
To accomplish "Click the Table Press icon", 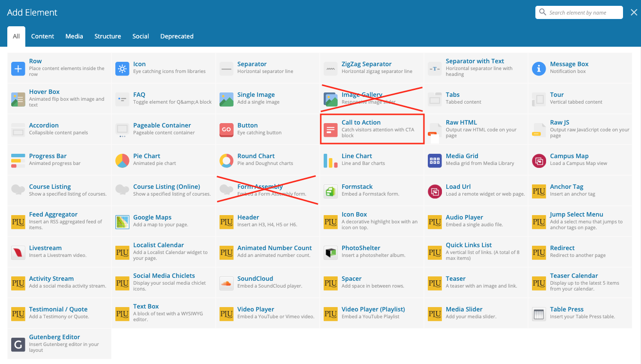I will [539, 314].
